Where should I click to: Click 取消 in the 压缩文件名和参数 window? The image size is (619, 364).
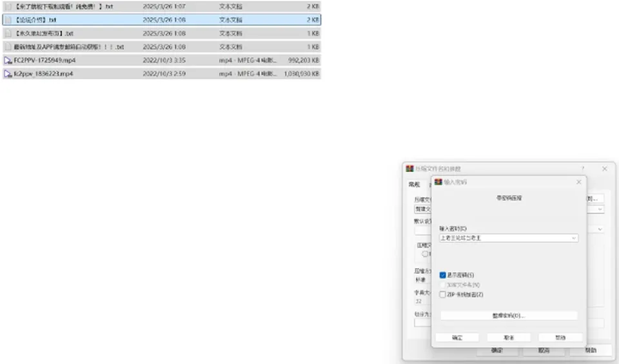[544, 350]
